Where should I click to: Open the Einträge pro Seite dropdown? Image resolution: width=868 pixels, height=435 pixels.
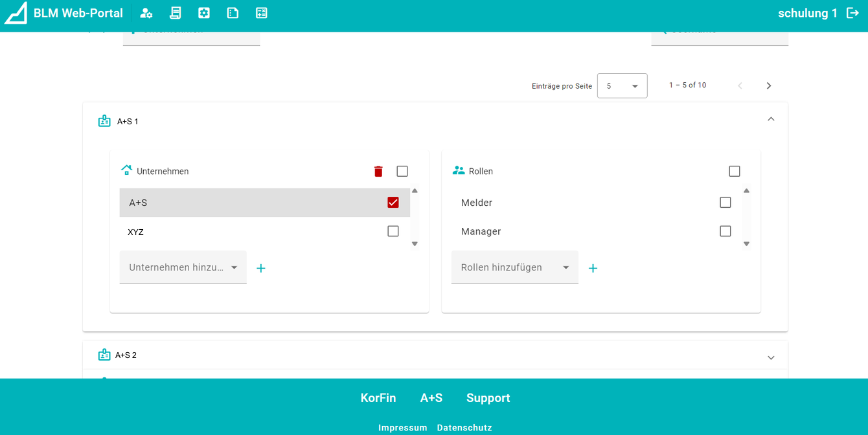pos(622,85)
